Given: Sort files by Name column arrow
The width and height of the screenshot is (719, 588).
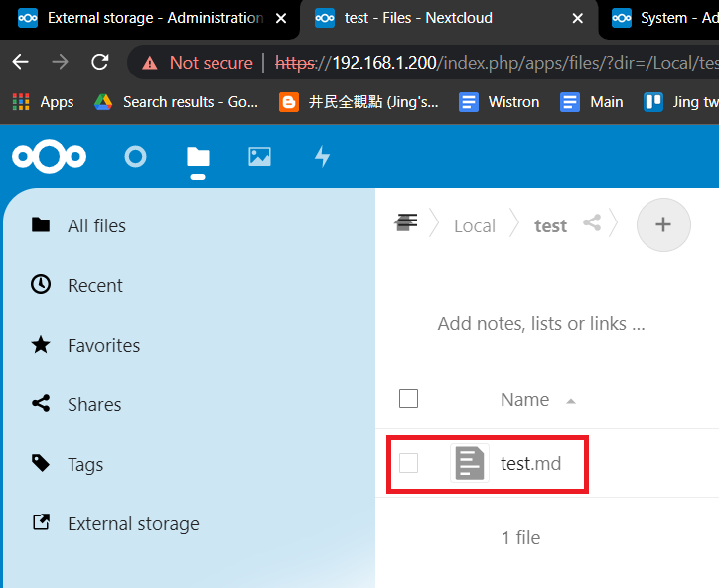Looking at the screenshot, I should coord(570,401).
